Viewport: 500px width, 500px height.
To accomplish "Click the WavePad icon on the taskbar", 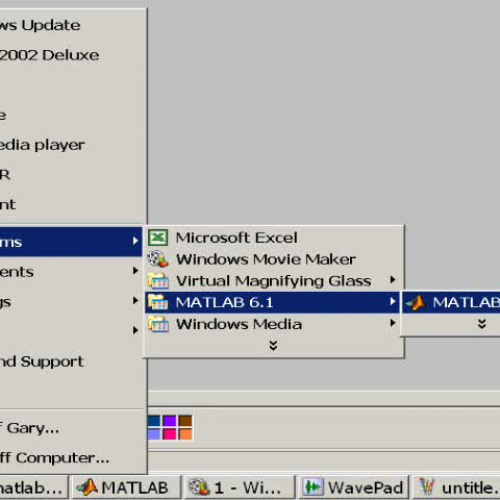I will 313,488.
